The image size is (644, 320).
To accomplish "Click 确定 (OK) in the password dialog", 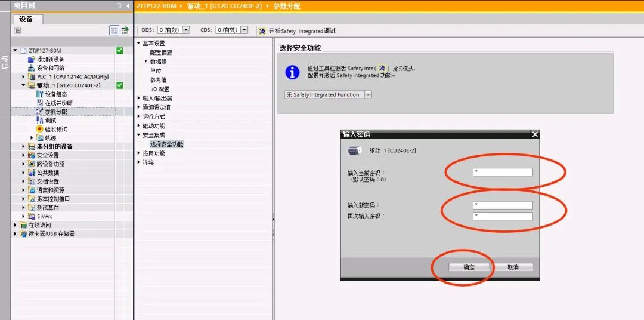I will (469, 267).
